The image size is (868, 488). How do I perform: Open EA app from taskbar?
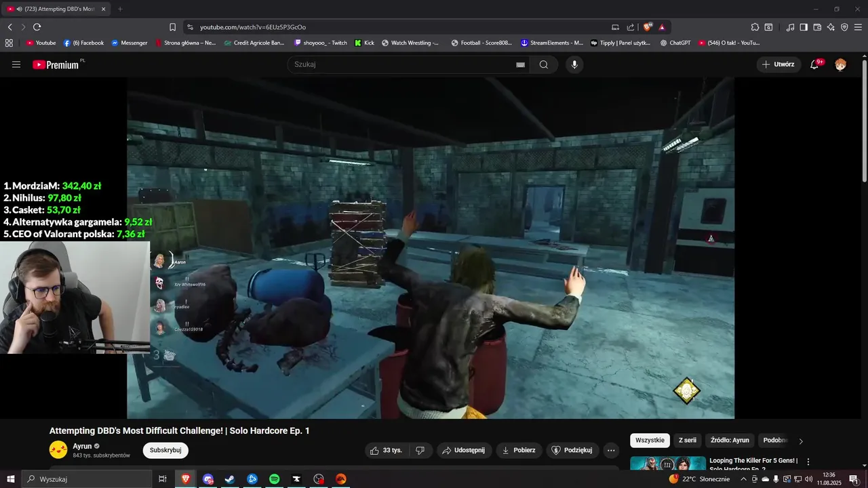pos(341,479)
